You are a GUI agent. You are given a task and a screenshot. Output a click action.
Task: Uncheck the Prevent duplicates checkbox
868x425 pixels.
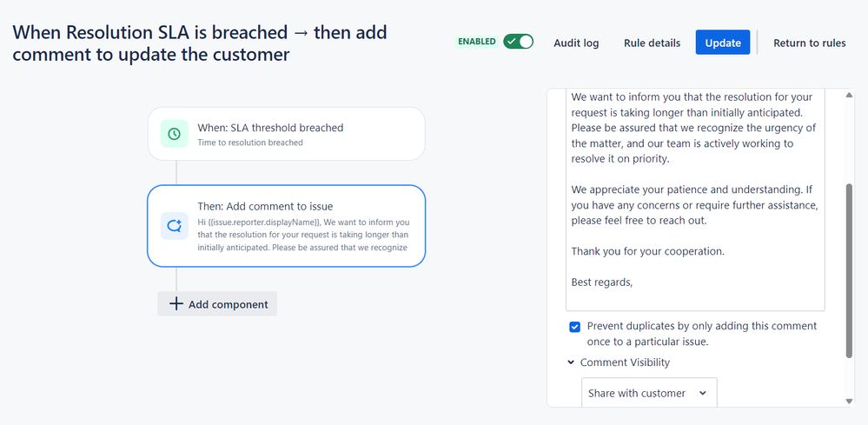click(x=574, y=327)
